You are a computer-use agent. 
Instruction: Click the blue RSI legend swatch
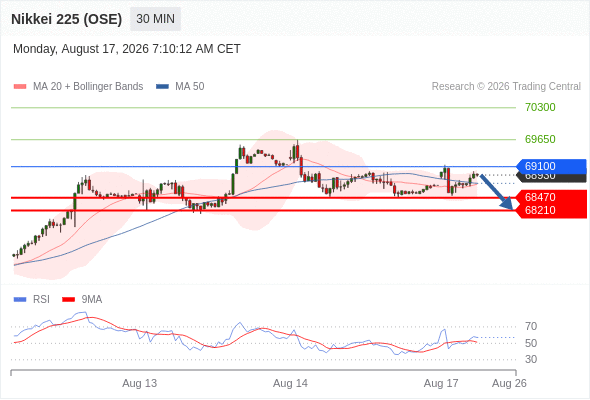[20, 300]
